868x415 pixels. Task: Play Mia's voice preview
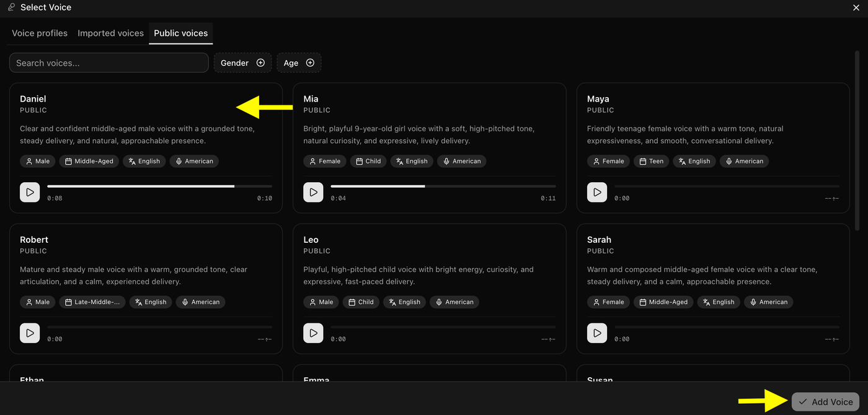[313, 192]
